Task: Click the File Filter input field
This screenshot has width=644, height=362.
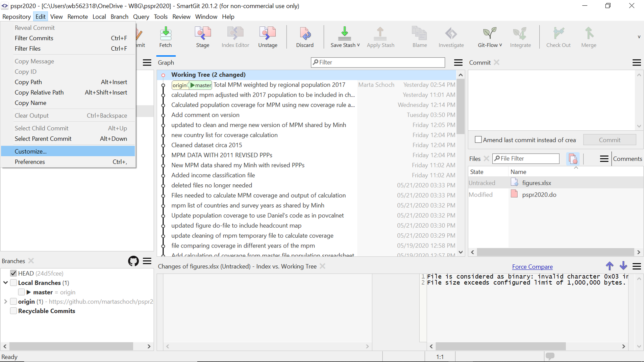Action: coord(526,158)
